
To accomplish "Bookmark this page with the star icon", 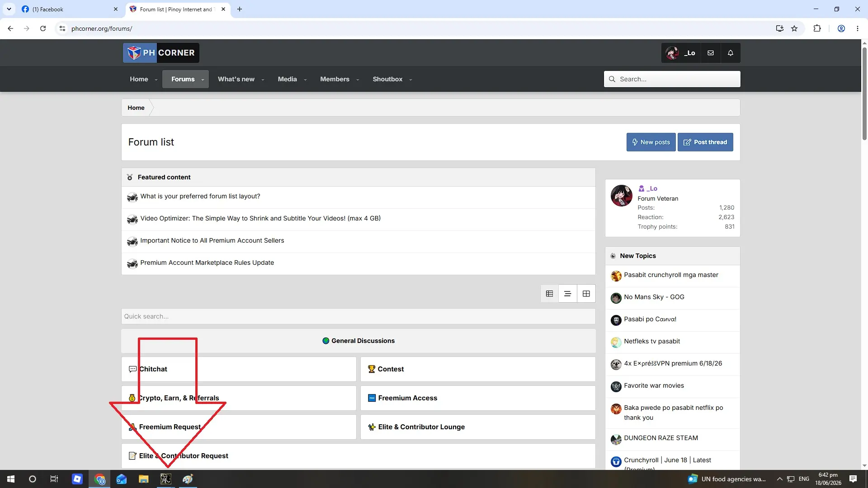I will point(794,28).
